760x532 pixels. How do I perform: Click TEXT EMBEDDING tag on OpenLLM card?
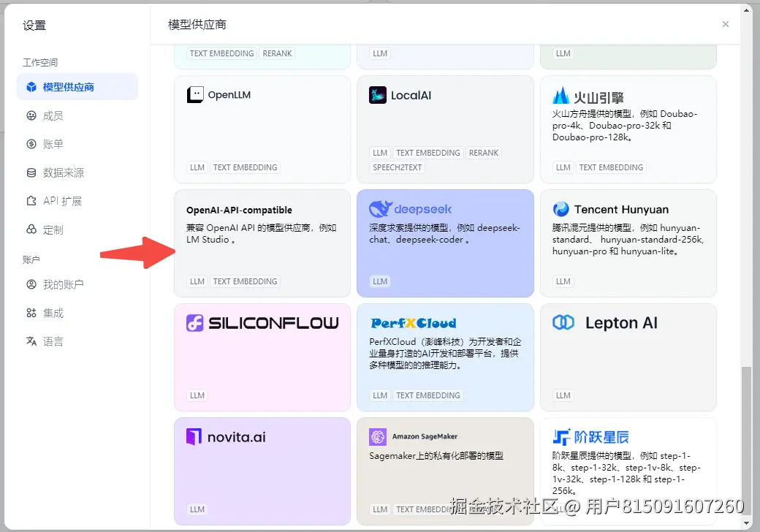click(246, 167)
